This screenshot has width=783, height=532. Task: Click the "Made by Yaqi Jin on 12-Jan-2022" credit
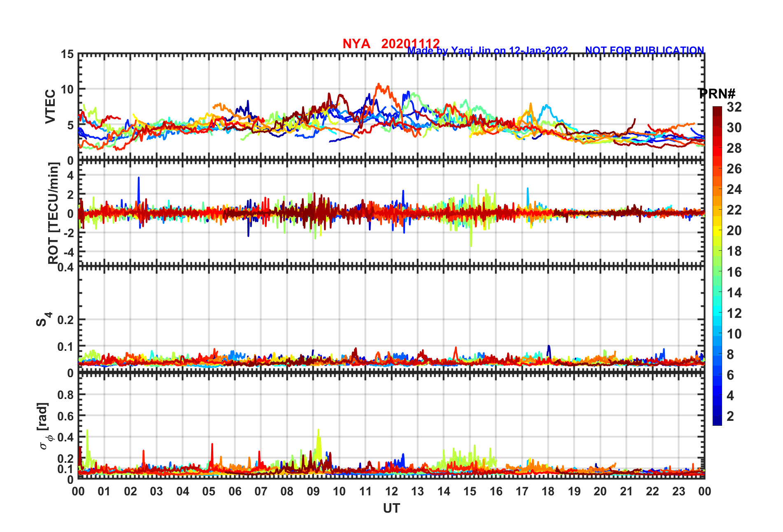[488, 51]
